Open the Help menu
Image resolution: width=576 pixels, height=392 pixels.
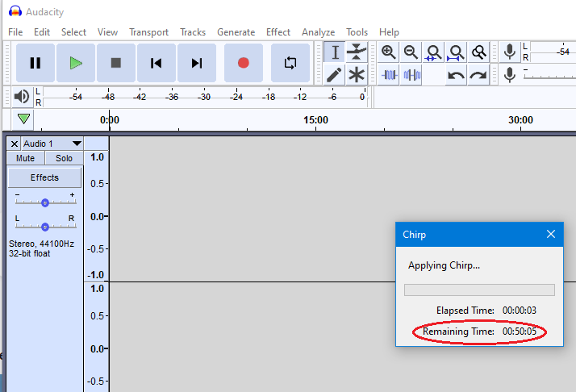389,32
